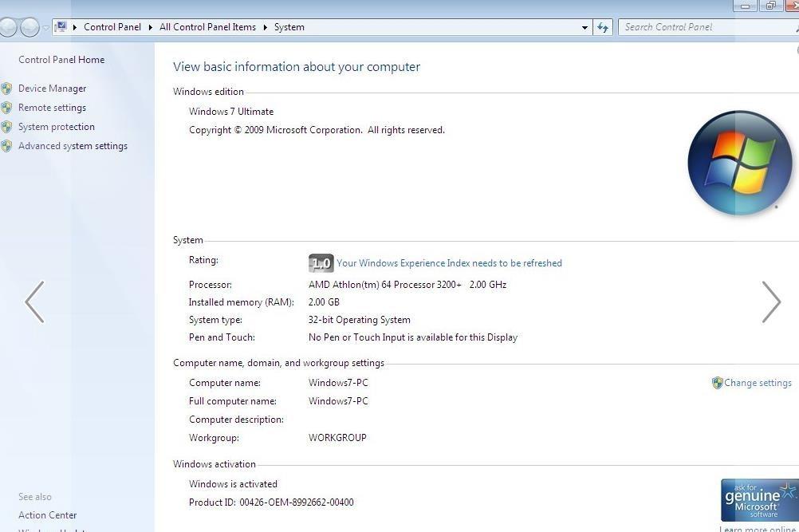The height and width of the screenshot is (532, 799).
Task: Refresh the System page
Action: coord(603,27)
